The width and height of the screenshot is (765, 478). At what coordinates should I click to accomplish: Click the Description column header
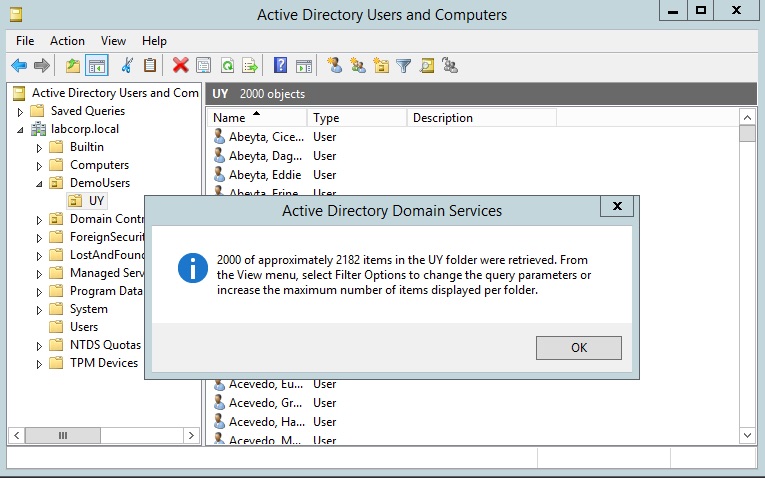[482, 118]
